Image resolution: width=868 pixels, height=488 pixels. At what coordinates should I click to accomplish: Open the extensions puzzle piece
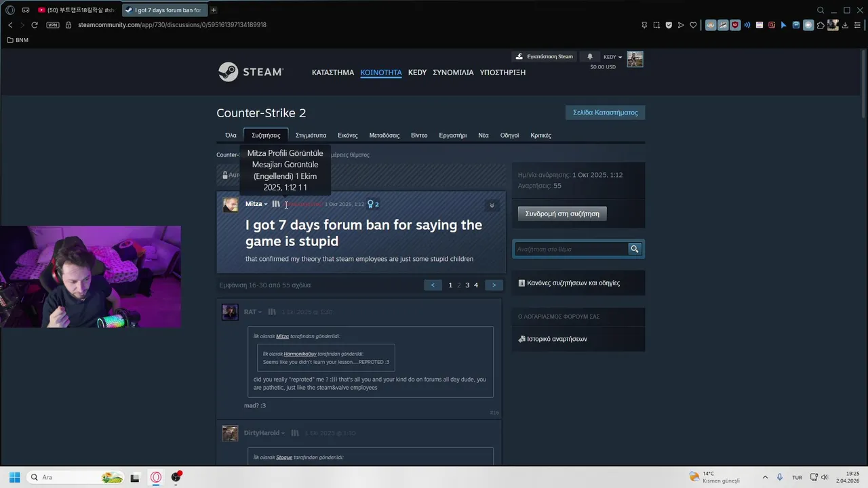(x=821, y=25)
